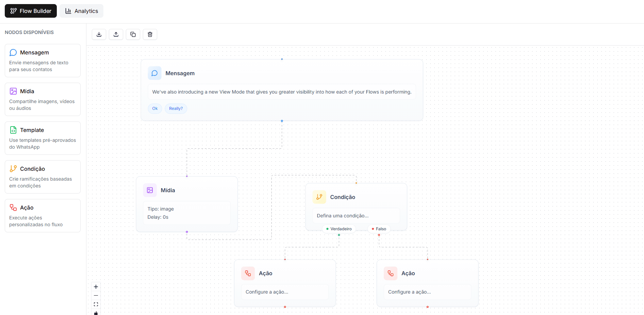Select the Flow Builder tab
The width and height of the screenshot is (644, 315).
[31, 11]
